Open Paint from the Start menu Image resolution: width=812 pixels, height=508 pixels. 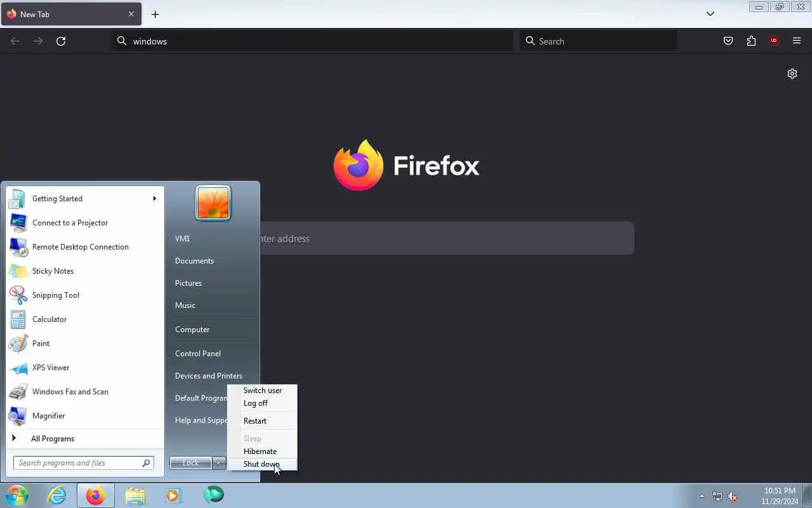(x=84, y=344)
